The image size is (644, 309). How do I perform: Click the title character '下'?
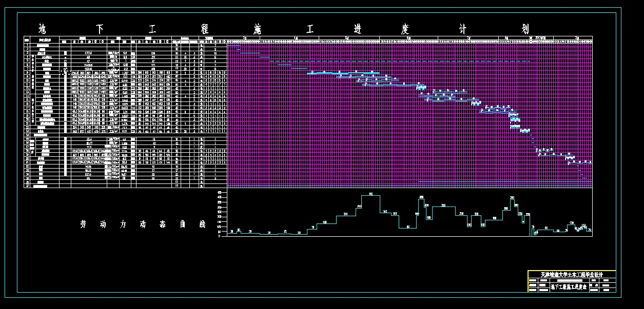click(100, 29)
